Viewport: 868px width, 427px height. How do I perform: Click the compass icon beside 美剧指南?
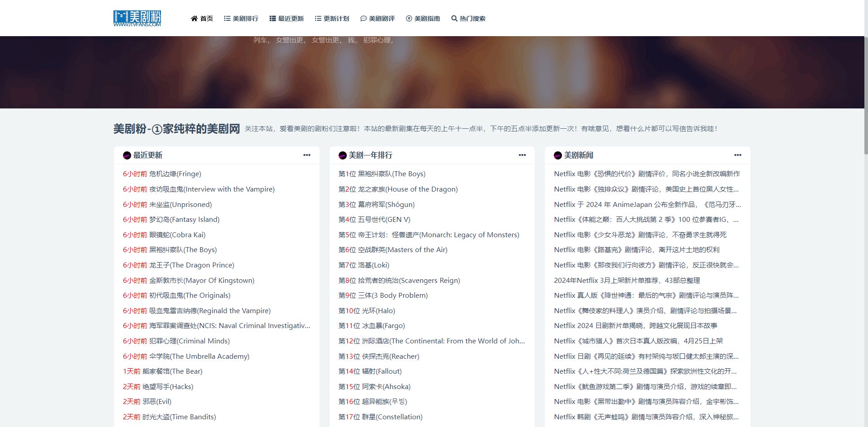(x=409, y=19)
